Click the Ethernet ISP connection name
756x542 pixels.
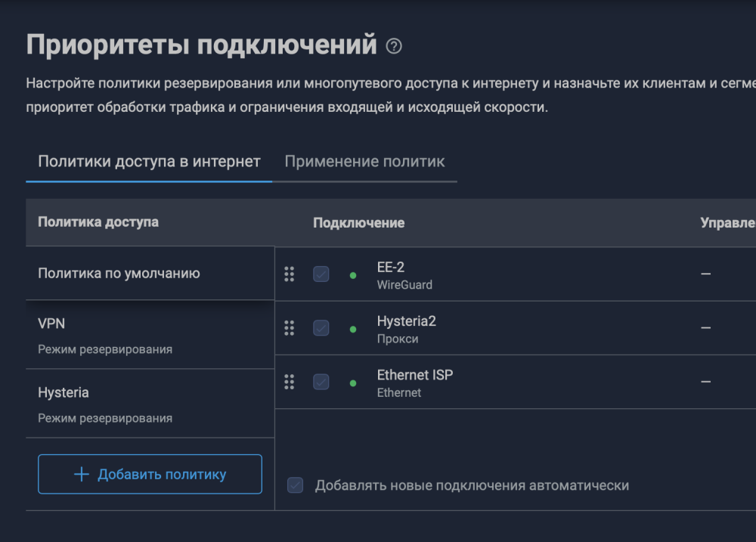(414, 375)
